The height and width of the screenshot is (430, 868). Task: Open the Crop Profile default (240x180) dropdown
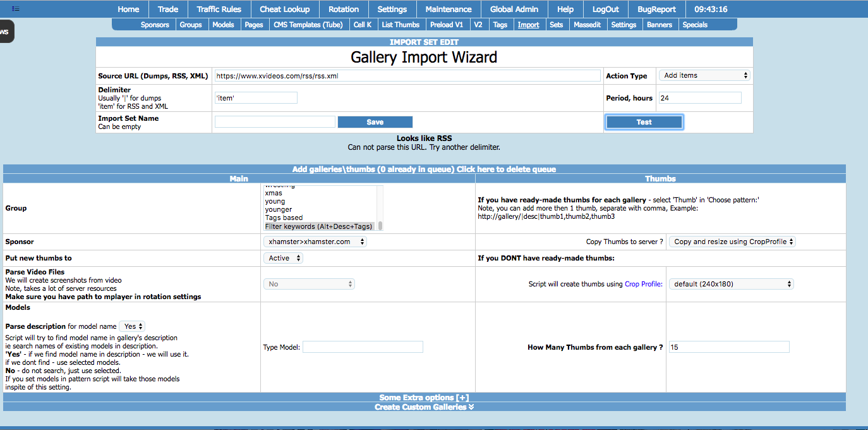731,284
